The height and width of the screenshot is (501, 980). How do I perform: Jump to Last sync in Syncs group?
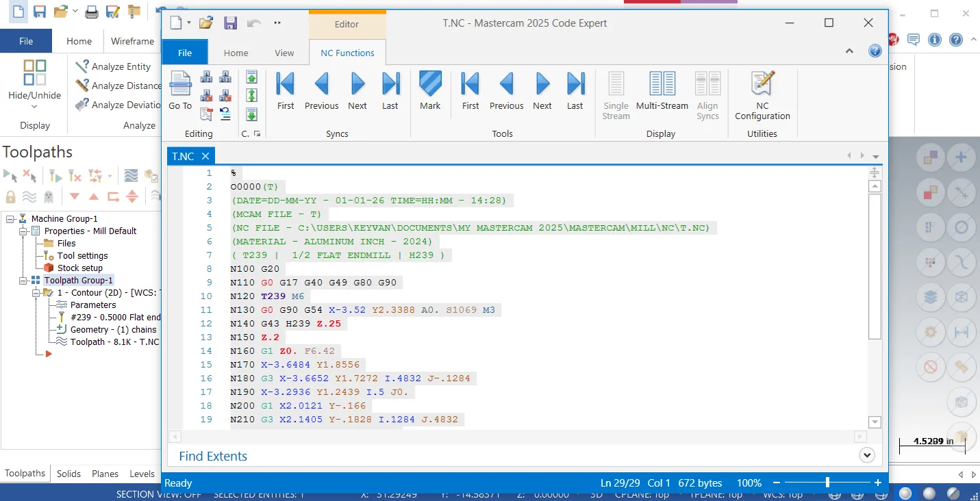pos(390,90)
